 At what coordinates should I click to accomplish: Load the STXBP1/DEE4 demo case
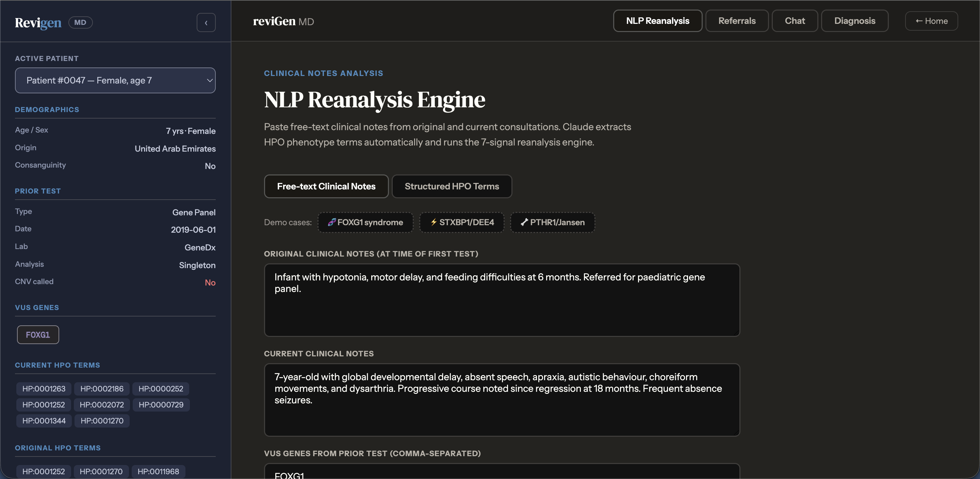pyautogui.click(x=461, y=222)
